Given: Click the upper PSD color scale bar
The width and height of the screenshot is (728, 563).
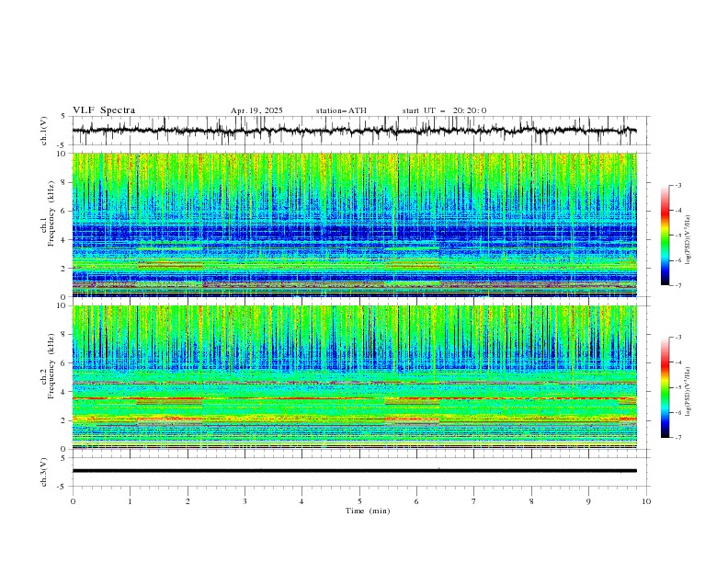Looking at the screenshot, I should (665, 235).
